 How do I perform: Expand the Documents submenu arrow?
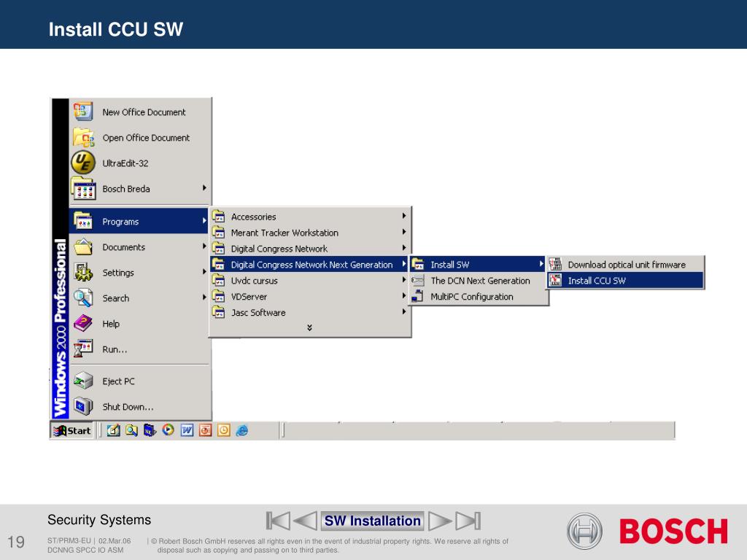tap(204, 246)
